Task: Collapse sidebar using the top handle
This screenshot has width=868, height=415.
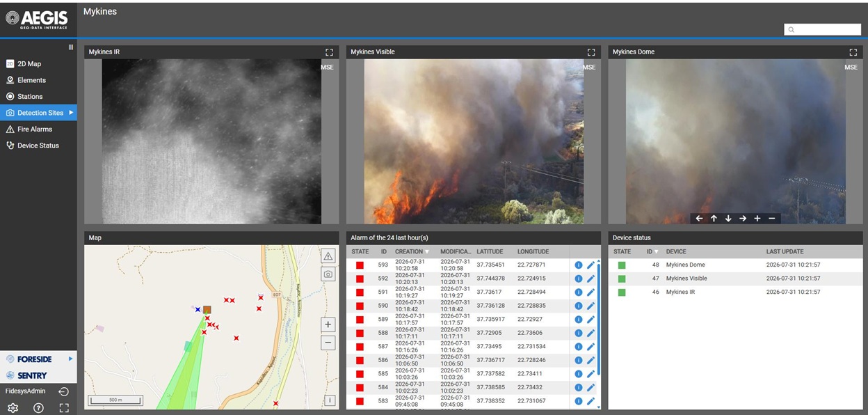Action: click(70, 47)
